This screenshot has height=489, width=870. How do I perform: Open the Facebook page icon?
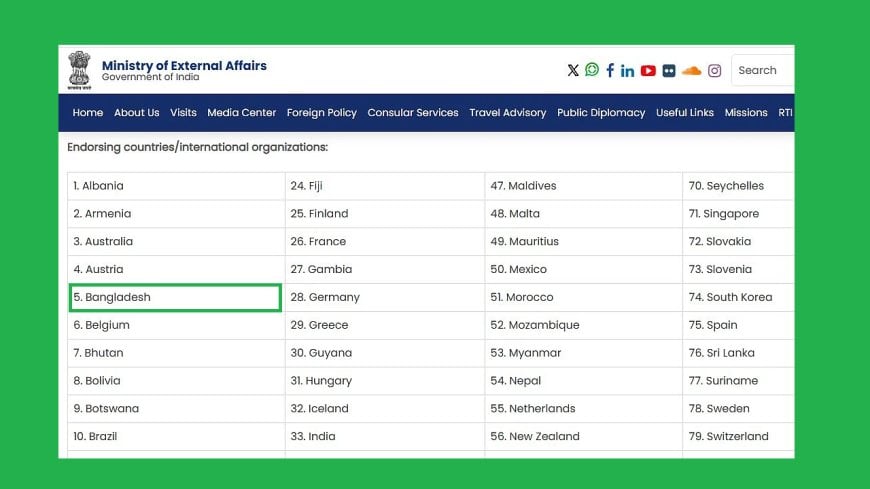click(x=610, y=71)
